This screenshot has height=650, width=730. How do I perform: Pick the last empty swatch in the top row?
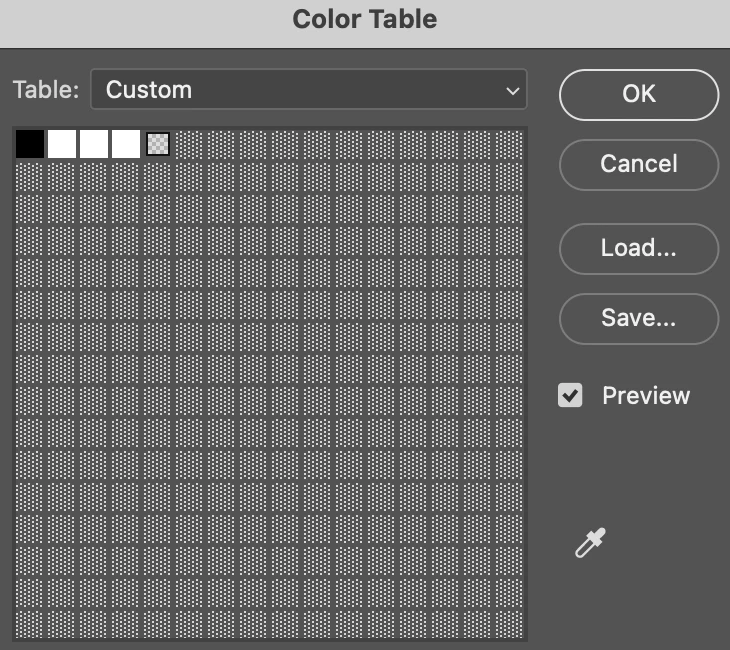click(510, 144)
